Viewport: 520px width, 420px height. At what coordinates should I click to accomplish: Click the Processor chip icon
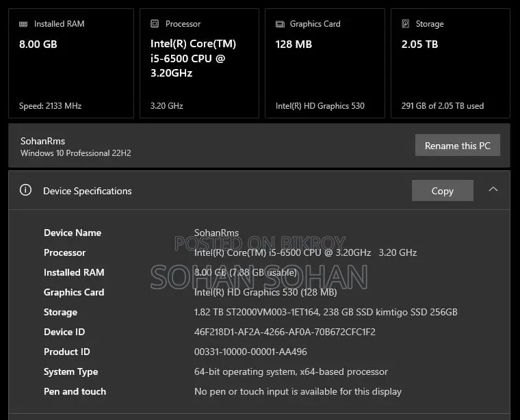155,23
